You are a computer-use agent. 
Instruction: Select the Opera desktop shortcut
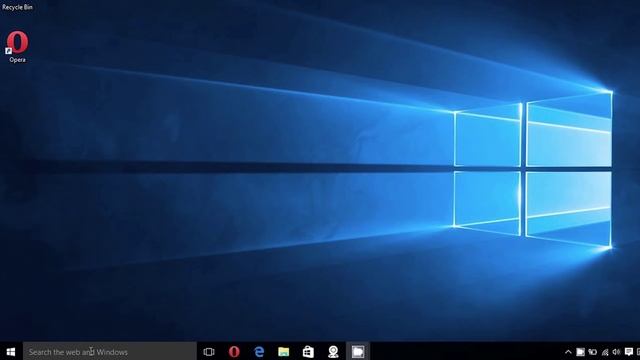[18, 47]
